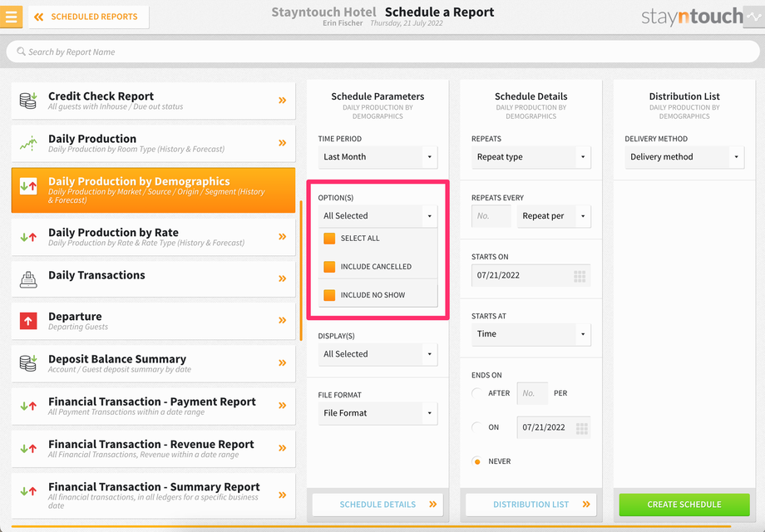Click the Ends On date field
765x532 pixels.
pos(554,427)
